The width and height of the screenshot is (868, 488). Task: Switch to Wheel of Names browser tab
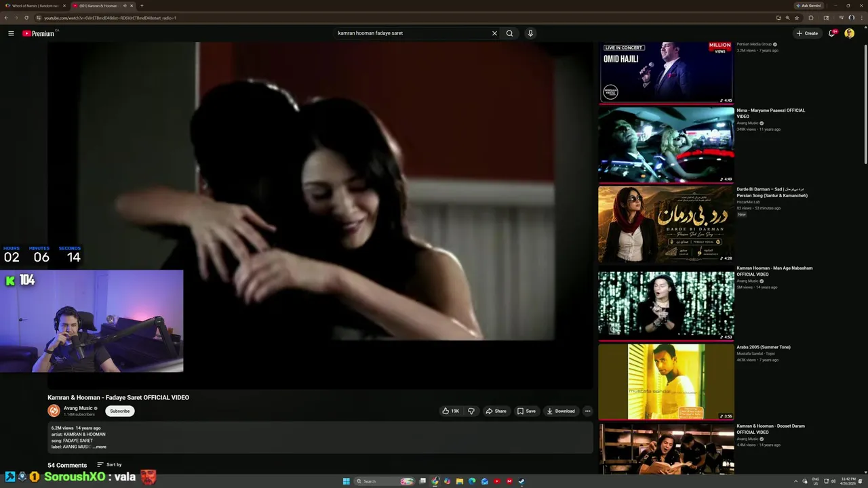34,5
